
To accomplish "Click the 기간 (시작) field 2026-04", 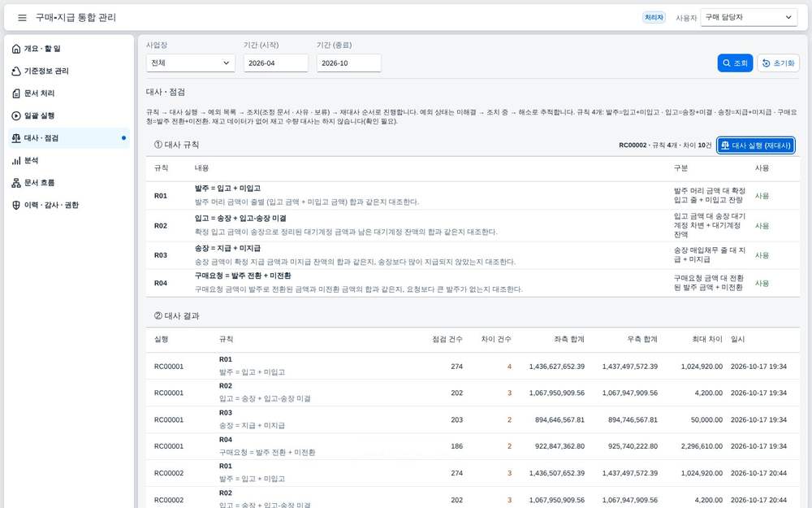I will pos(276,63).
